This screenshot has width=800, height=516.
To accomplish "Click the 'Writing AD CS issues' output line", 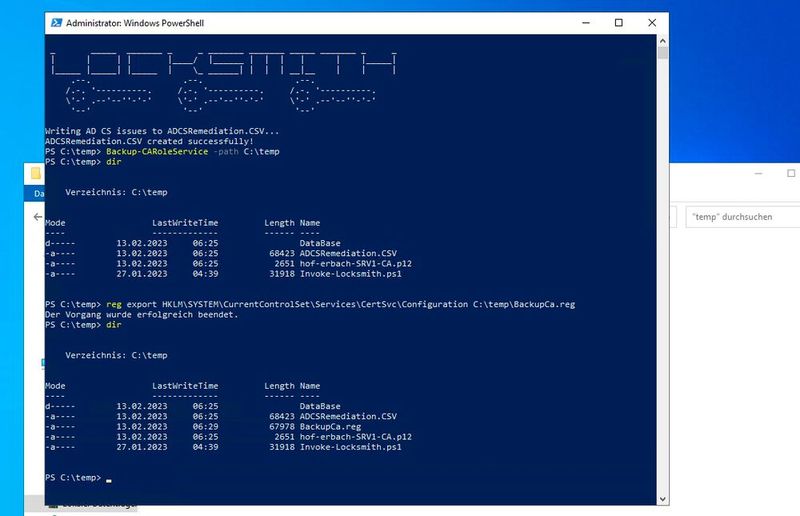I will click(x=162, y=131).
